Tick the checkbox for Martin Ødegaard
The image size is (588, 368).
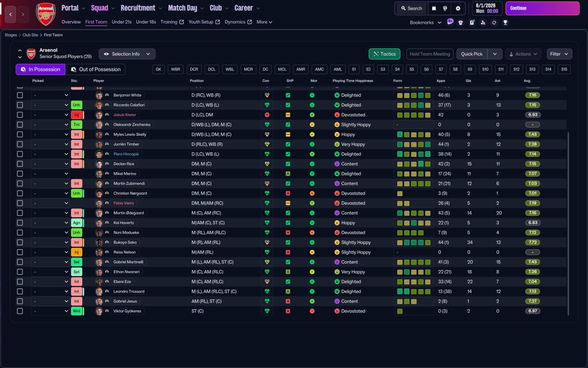coord(20,213)
